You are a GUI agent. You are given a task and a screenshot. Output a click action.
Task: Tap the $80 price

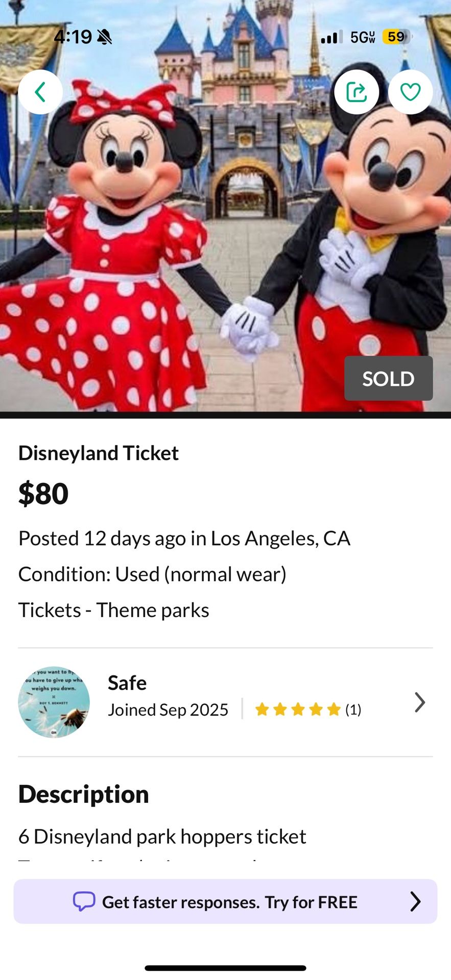[x=43, y=494]
